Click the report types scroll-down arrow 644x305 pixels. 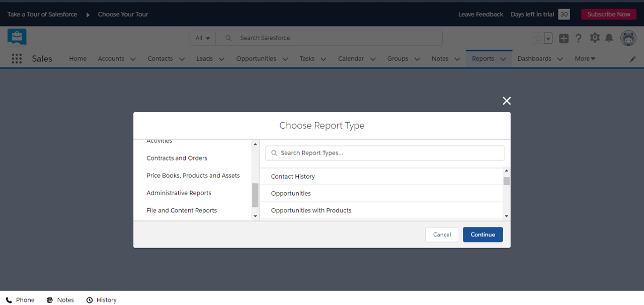tap(507, 216)
